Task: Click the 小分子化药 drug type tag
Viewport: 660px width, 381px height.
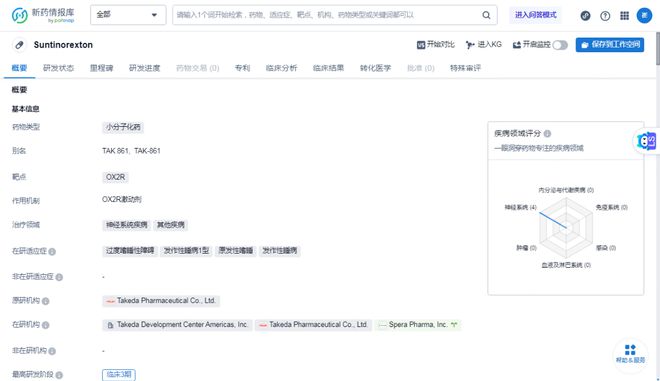Action: 123,127
